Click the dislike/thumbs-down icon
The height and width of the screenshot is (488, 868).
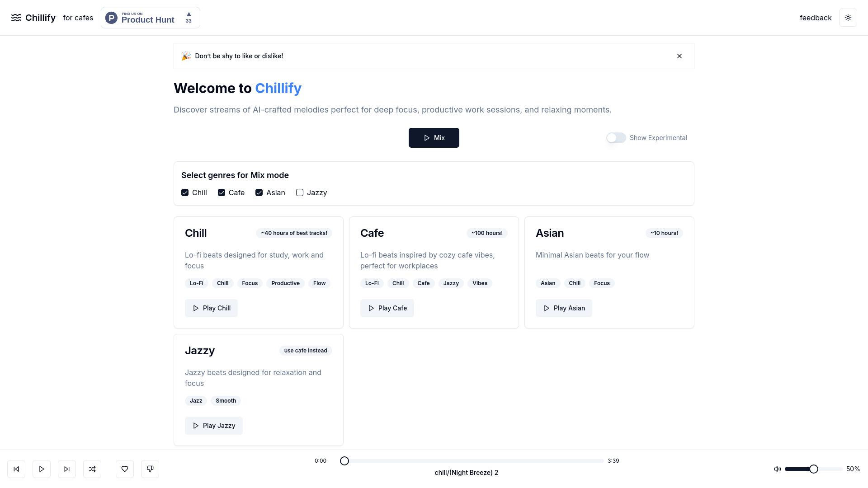(x=150, y=469)
